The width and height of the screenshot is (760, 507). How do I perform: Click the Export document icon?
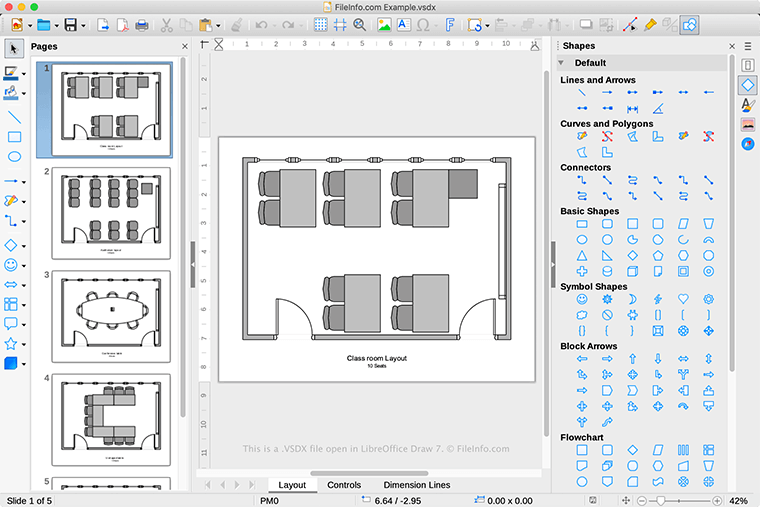click(x=103, y=25)
